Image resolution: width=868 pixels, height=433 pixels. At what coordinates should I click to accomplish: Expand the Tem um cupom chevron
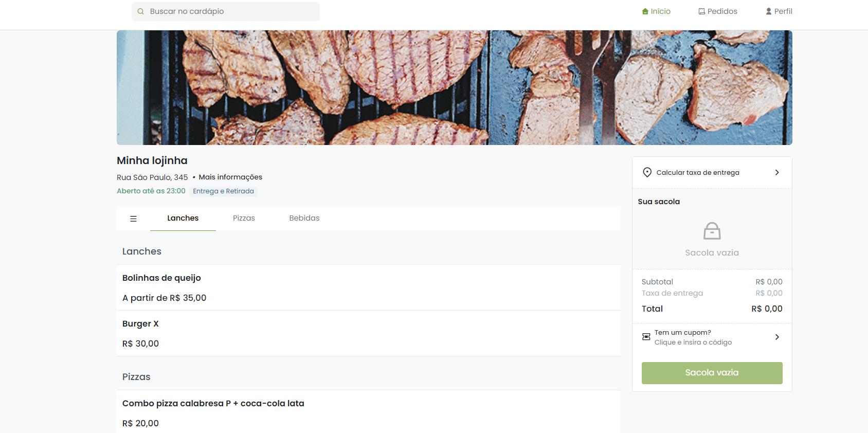pos(777,337)
